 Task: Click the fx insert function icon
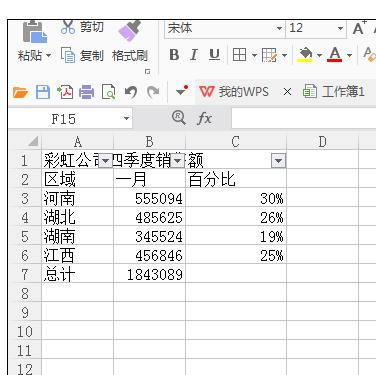click(x=205, y=118)
